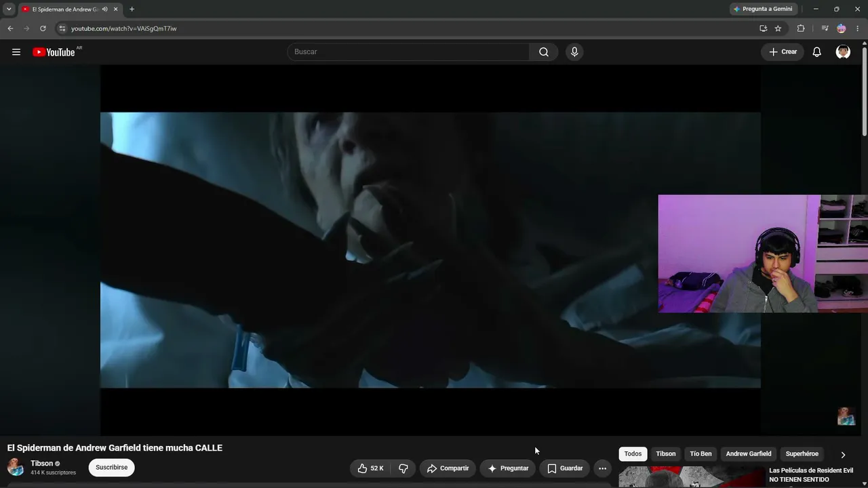Open Pregunta a Gemini

click(763, 9)
